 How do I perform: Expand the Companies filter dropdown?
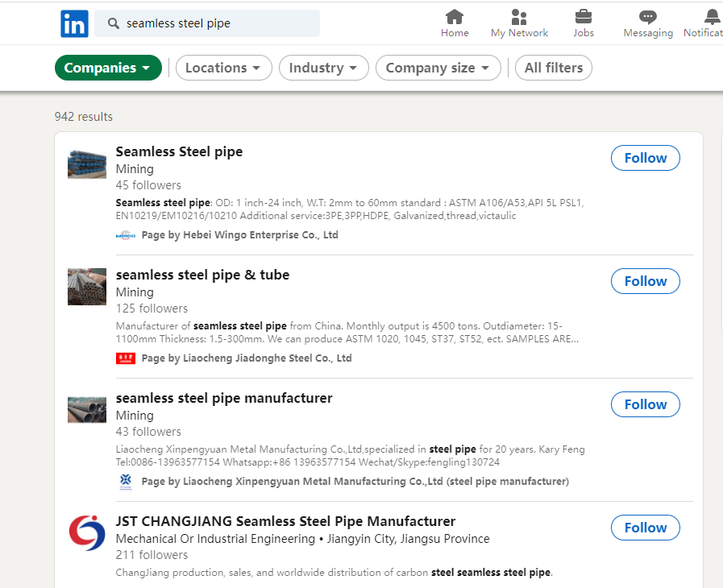[x=108, y=68]
